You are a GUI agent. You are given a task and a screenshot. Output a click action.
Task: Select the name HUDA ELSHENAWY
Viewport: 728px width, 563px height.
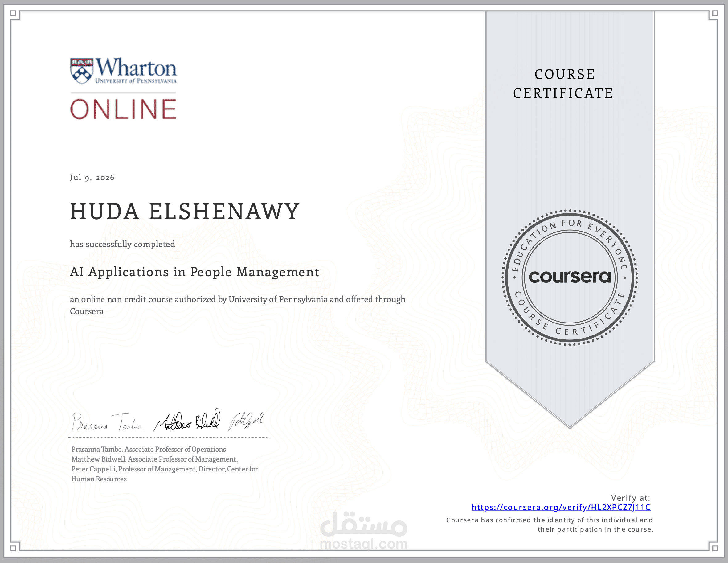[x=185, y=211]
